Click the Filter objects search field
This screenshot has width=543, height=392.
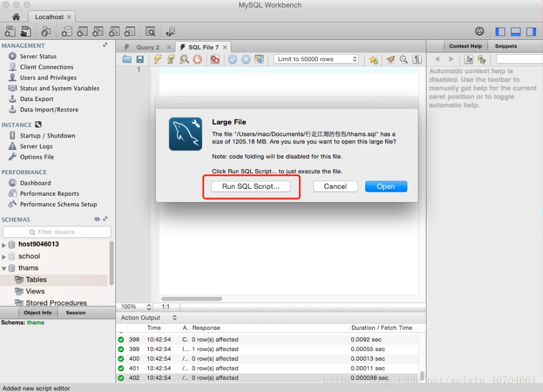point(57,232)
